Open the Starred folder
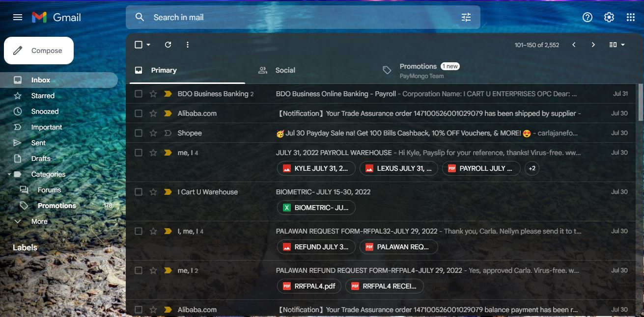This screenshot has height=317, width=644. (x=59, y=96)
